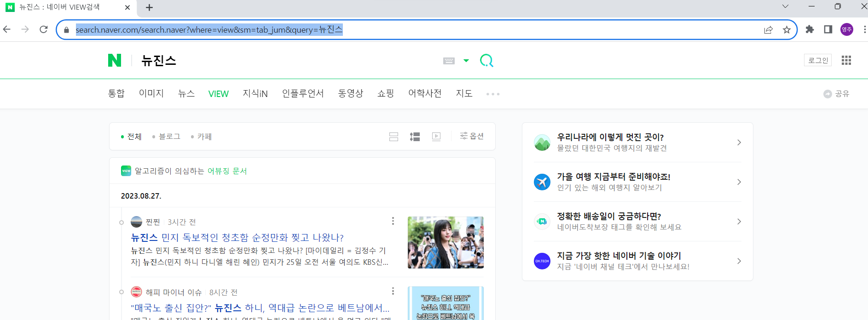Click the 어뷰징 문서 link
This screenshot has width=868, height=320.
click(x=227, y=171)
